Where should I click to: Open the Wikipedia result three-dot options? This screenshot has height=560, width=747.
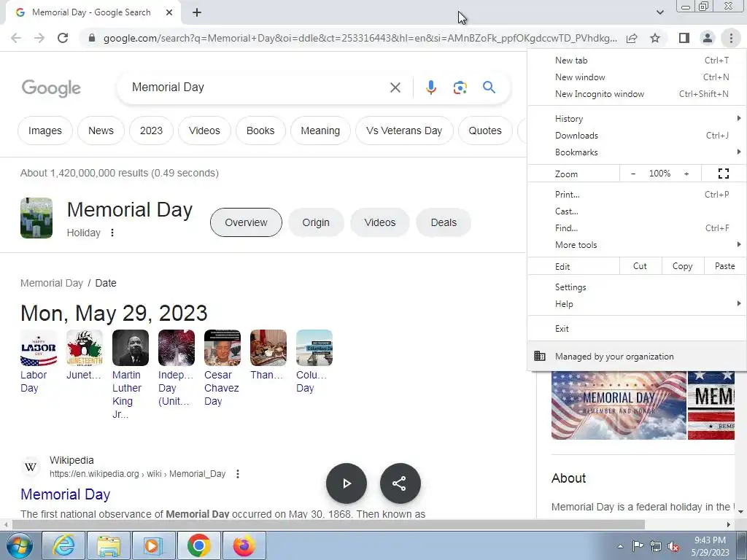pos(238,474)
